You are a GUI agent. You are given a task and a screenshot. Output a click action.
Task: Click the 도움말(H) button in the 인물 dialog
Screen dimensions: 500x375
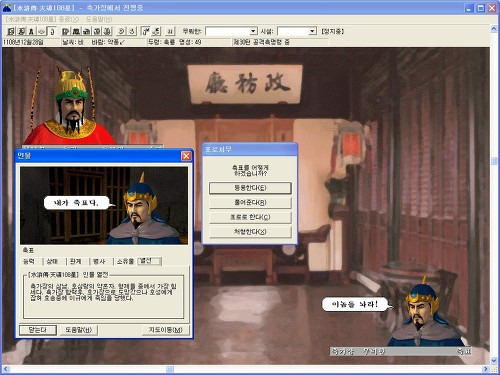pyautogui.click(x=79, y=330)
